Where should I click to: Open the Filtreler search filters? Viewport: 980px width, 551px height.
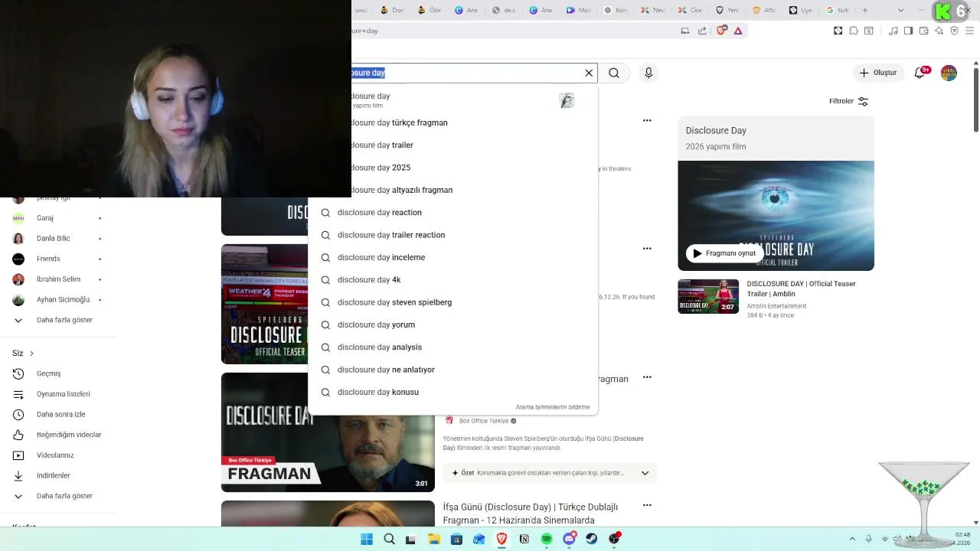(848, 101)
